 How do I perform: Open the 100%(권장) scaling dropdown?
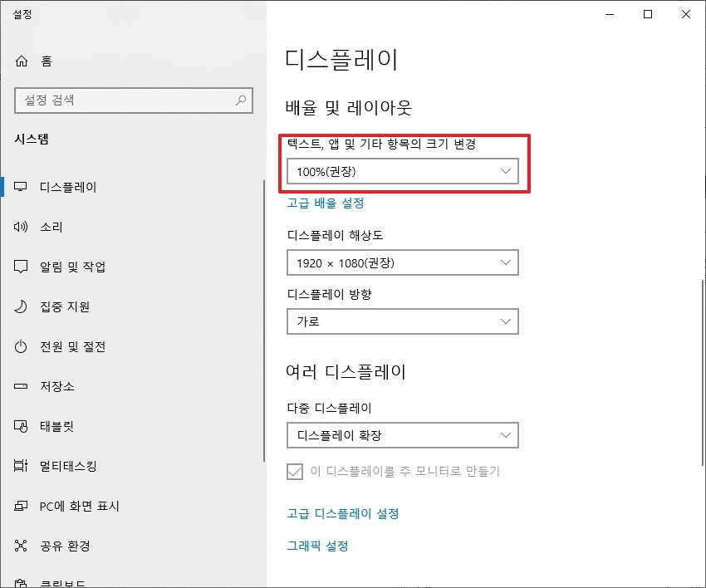tap(403, 169)
